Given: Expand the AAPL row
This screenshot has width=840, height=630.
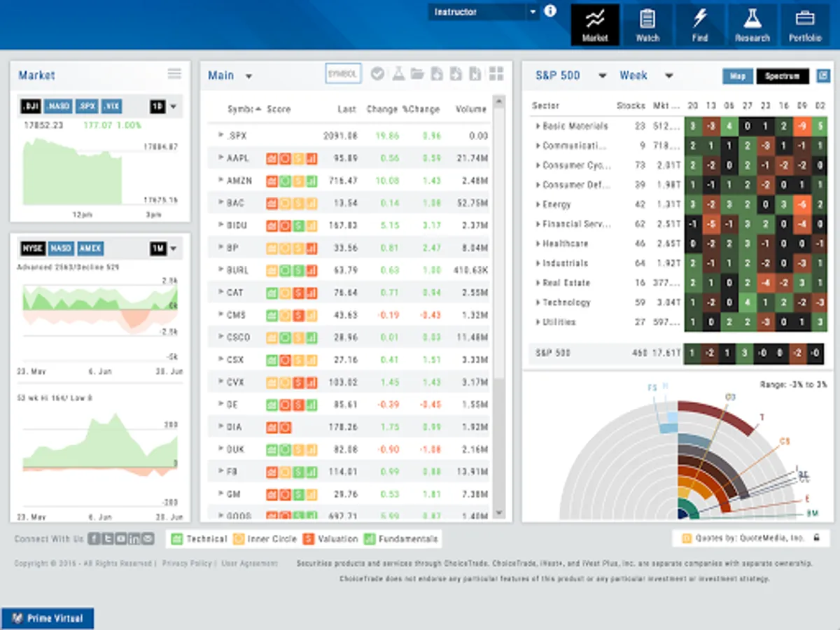Looking at the screenshot, I should pyautogui.click(x=220, y=158).
